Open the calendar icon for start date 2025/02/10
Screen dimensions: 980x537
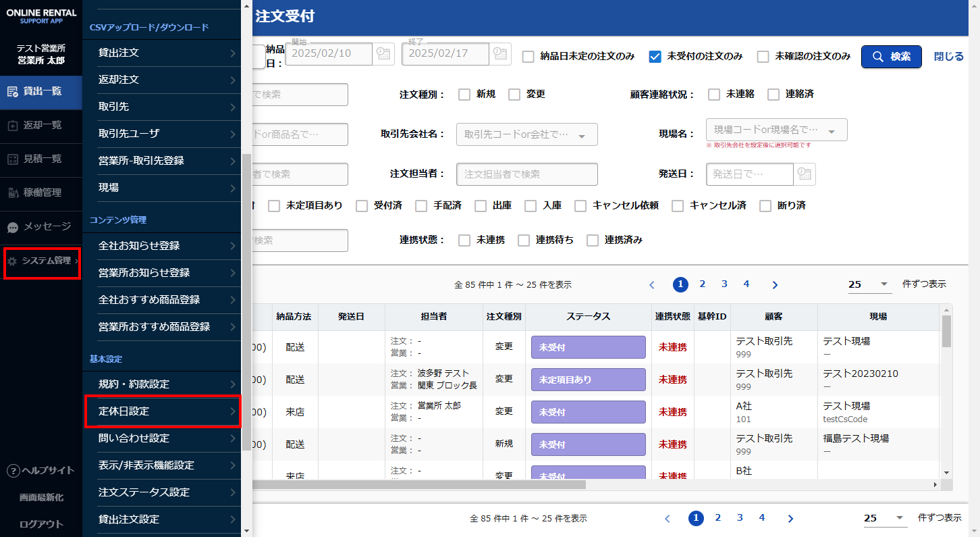point(383,55)
